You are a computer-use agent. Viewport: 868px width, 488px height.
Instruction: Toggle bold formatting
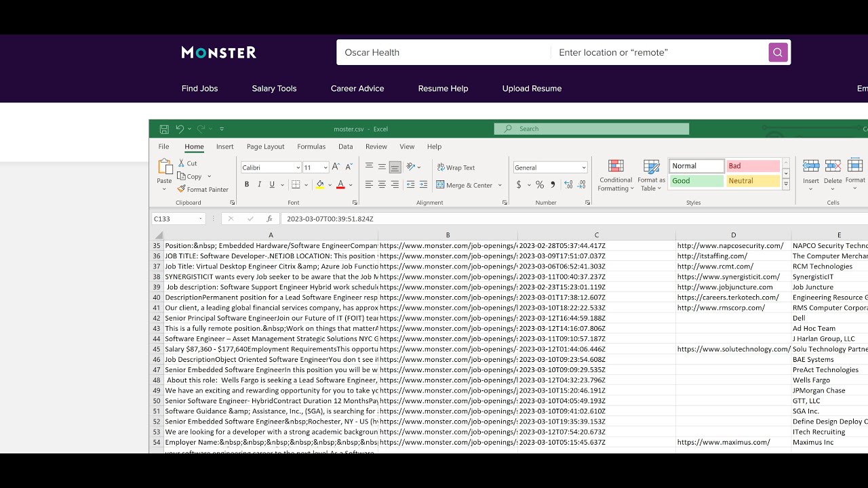(x=247, y=184)
